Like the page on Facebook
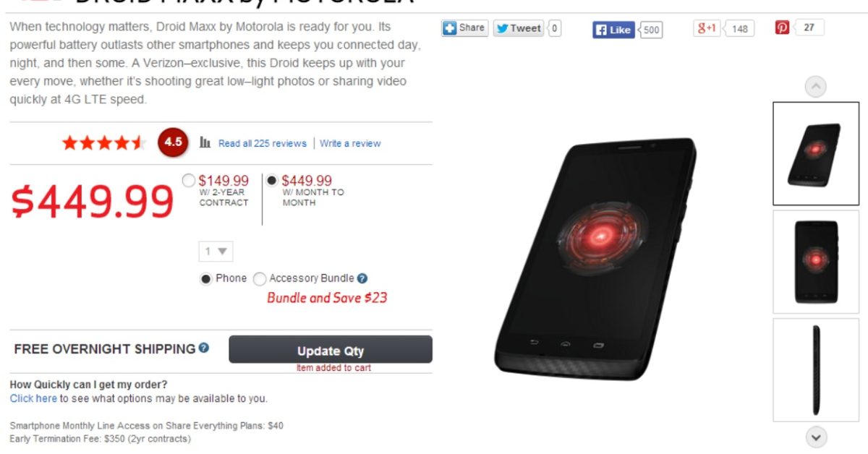This screenshot has width=868, height=454. [x=613, y=30]
